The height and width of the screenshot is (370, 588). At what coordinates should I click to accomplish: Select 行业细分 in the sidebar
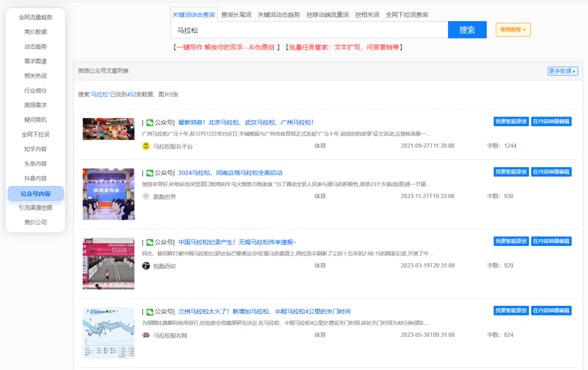[35, 90]
